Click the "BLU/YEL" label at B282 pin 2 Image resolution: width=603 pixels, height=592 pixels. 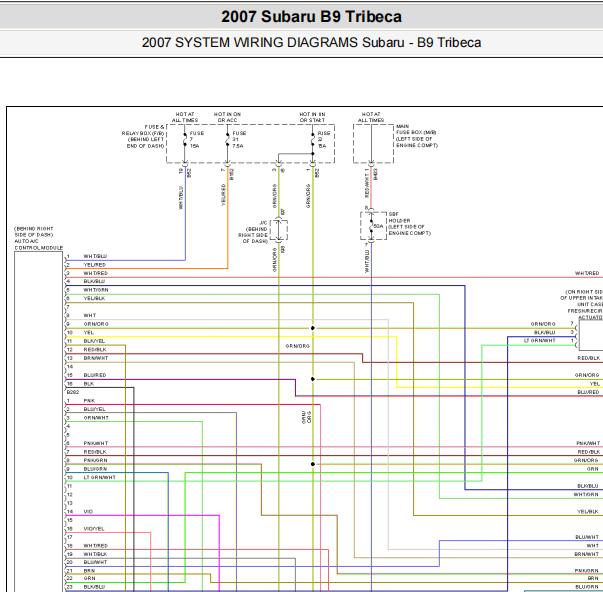click(94, 409)
